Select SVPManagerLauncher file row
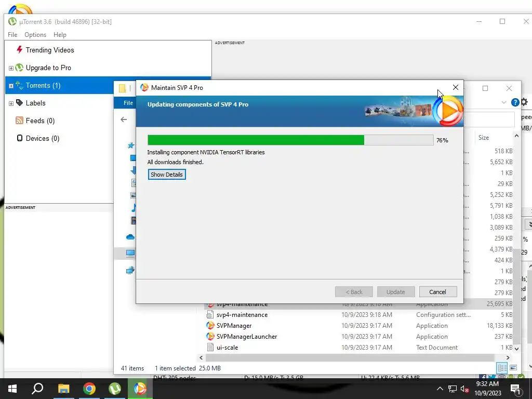Viewport: 532px width, 399px height. click(358, 337)
